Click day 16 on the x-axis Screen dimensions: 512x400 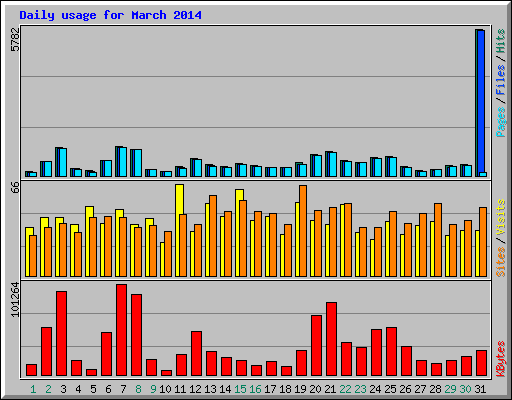tap(255, 389)
